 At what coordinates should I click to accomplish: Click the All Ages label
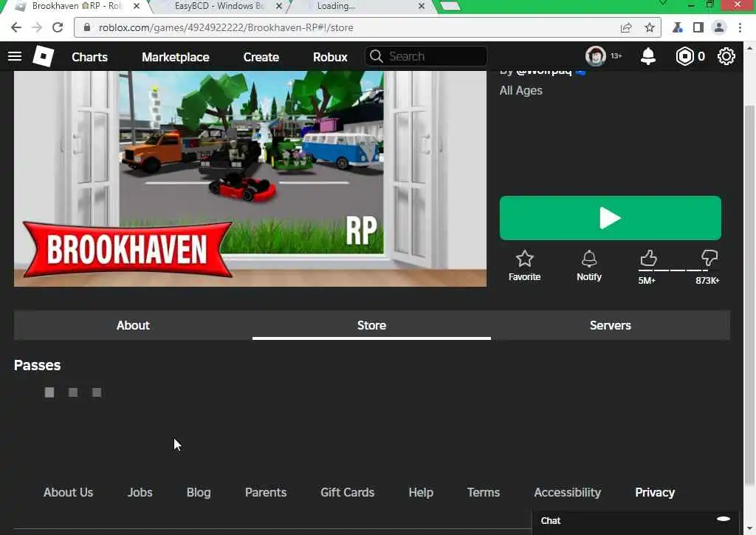point(520,90)
